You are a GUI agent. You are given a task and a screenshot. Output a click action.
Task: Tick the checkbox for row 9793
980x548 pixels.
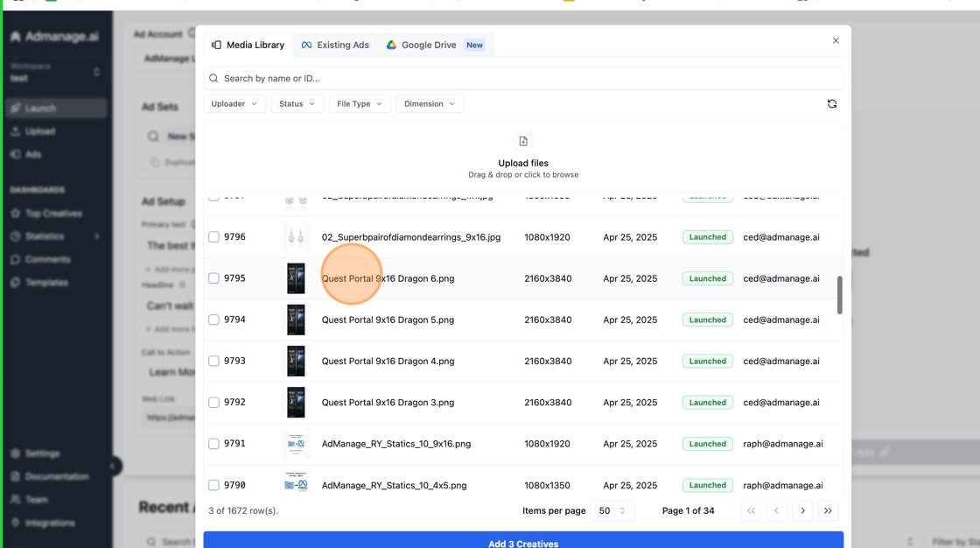pos(213,361)
